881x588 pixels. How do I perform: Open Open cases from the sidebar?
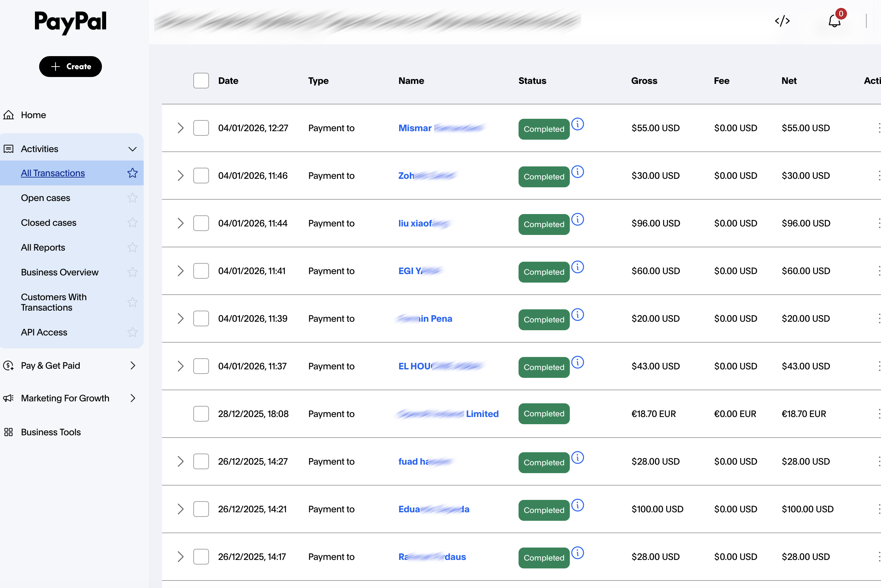[45, 198]
